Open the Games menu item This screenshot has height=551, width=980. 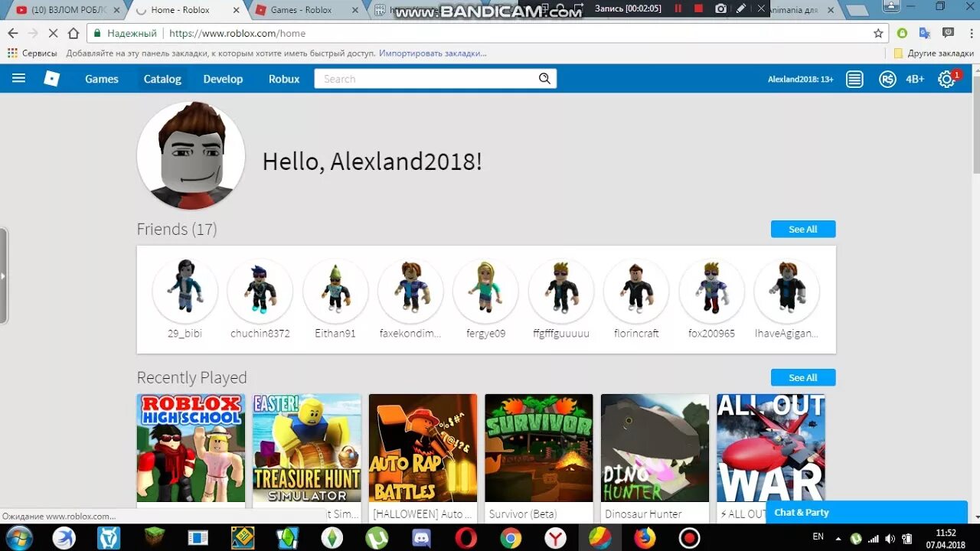pos(101,79)
